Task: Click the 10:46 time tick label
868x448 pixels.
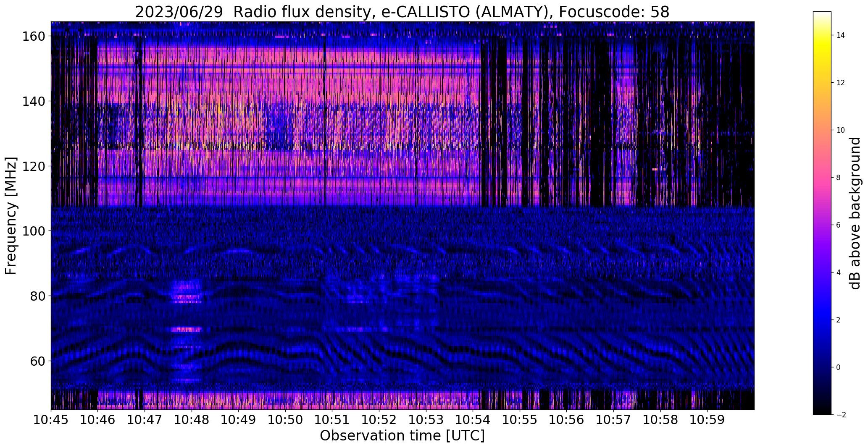Action: pyautogui.click(x=98, y=420)
